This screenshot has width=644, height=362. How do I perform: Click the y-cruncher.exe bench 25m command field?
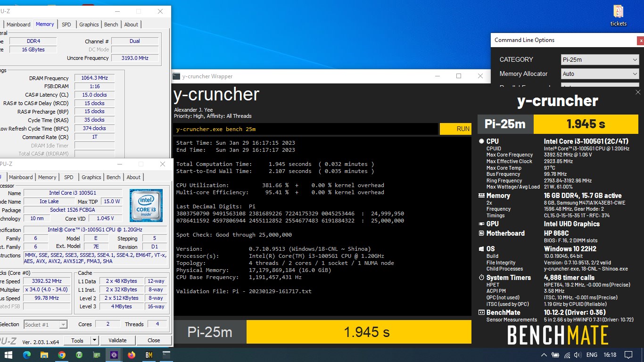[x=305, y=129]
